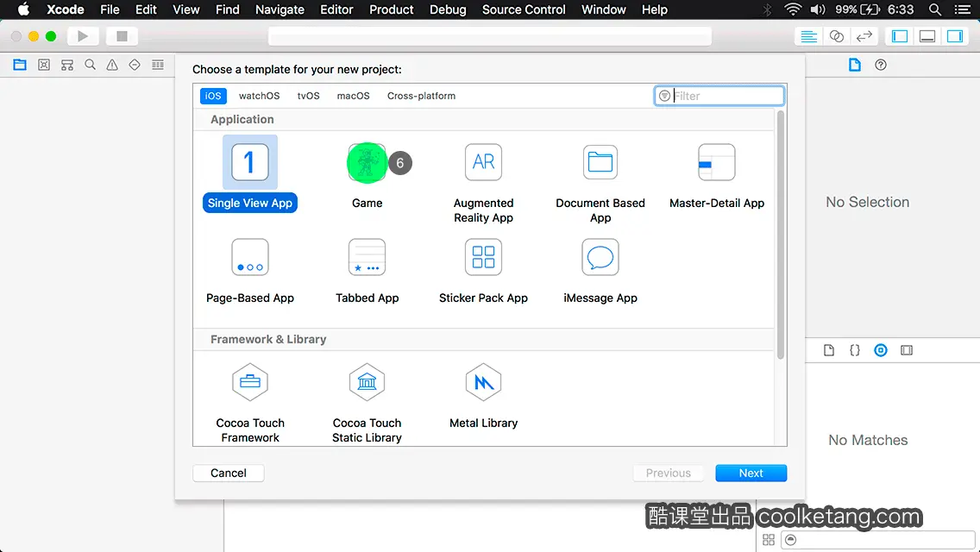Screen dimensions: 980x552
Task: Open the Source Control menu
Action: click(524, 9)
